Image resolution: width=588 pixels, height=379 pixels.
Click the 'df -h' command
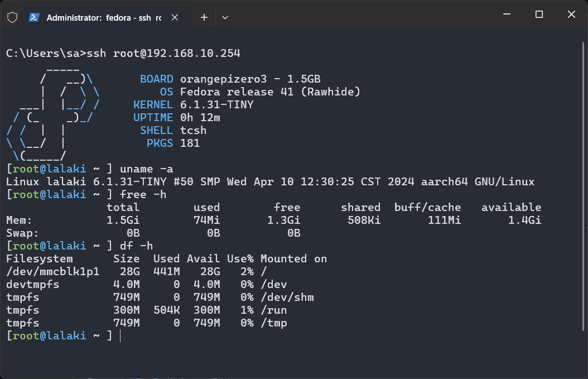click(x=137, y=246)
